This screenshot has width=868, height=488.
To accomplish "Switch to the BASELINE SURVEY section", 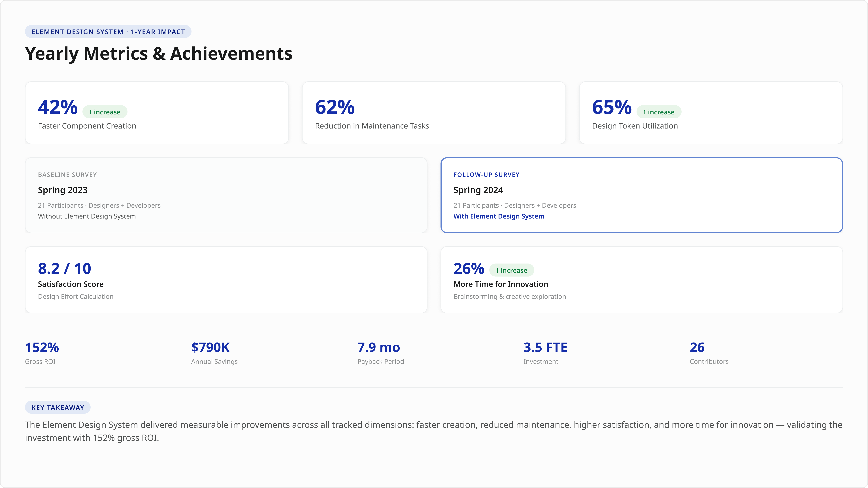I will [x=67, y=174].
